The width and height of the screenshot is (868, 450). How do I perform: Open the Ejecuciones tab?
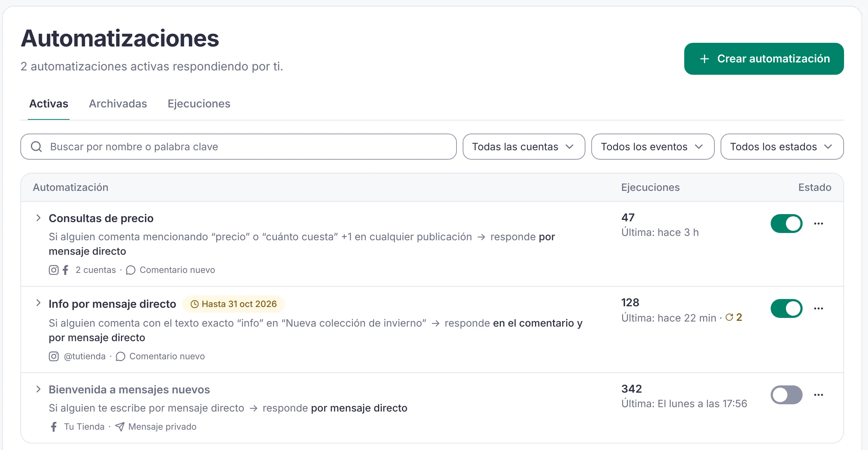(199, 104)
